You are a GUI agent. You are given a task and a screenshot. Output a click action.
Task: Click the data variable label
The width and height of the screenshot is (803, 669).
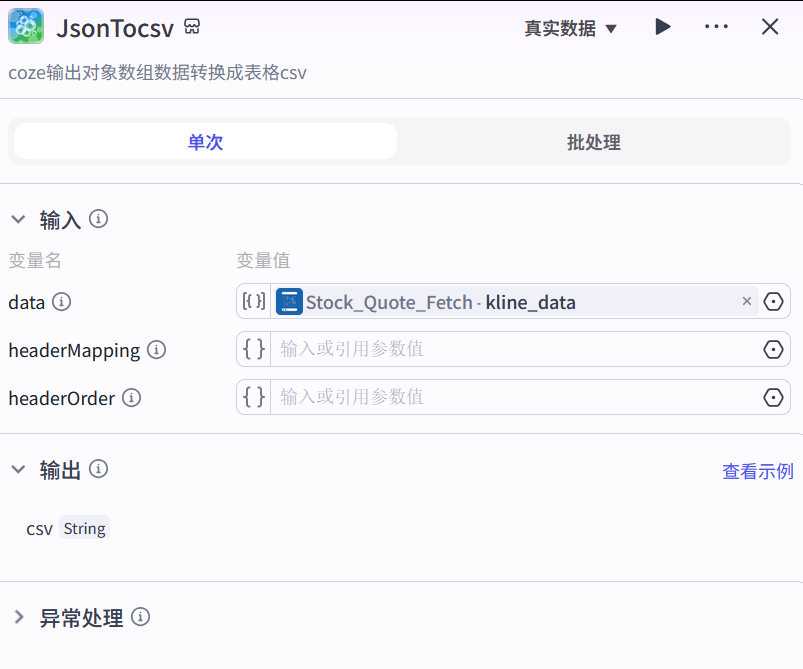click(x=27, y=302)
